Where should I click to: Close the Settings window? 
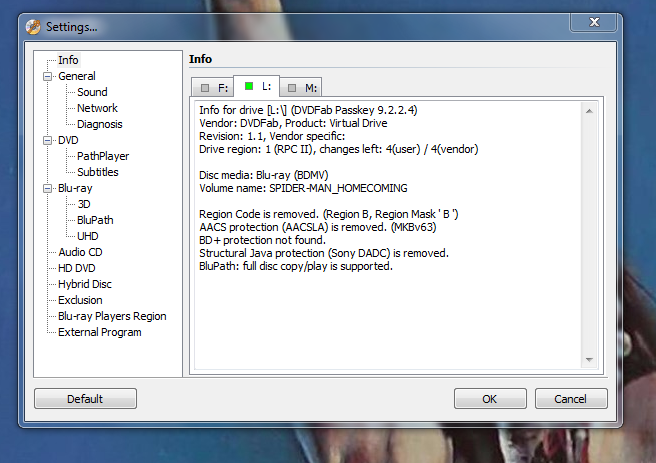tap(594, 22)
